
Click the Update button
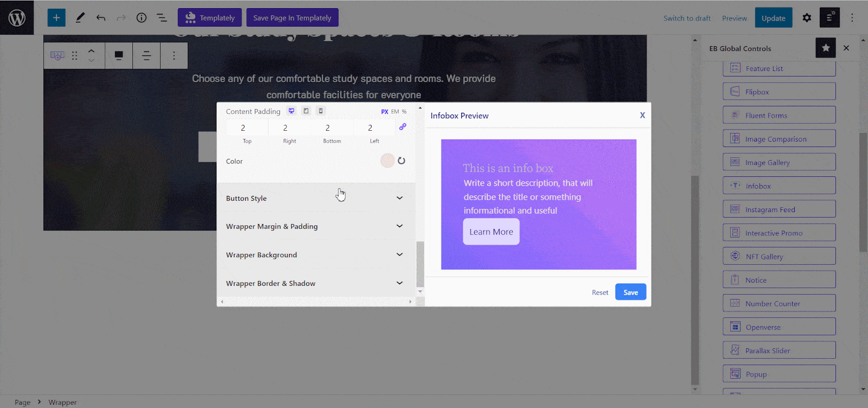(x=773, y=18)
